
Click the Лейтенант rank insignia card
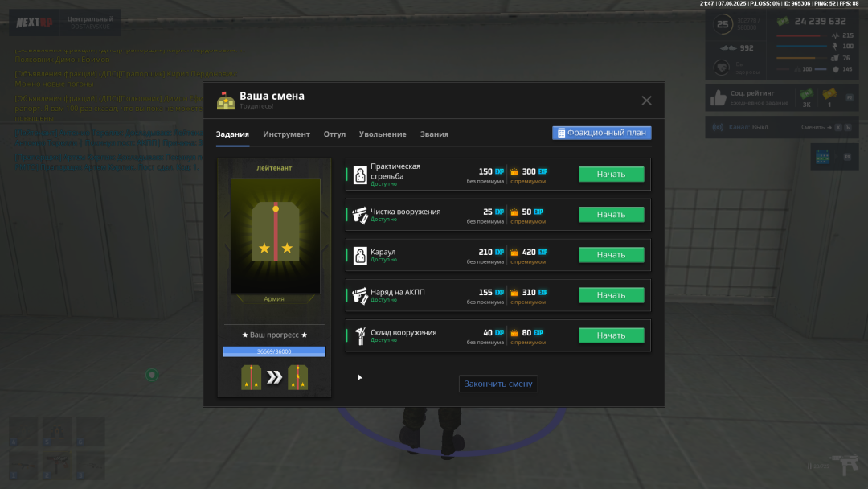[x=275, y=236]
